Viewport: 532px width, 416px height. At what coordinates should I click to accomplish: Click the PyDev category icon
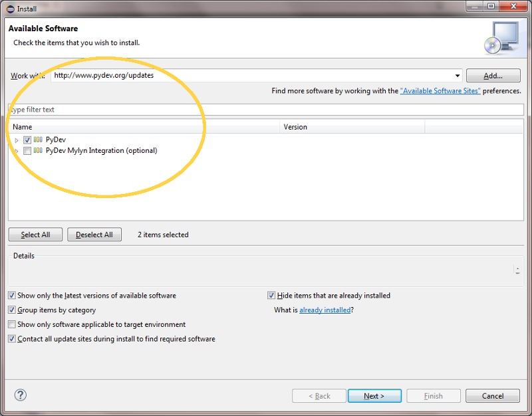point(38,140)
